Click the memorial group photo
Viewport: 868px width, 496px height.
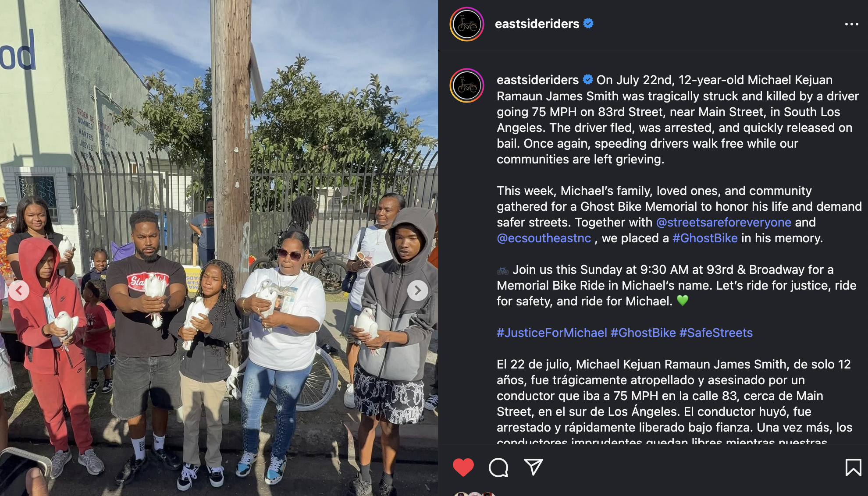click(219, 248)
